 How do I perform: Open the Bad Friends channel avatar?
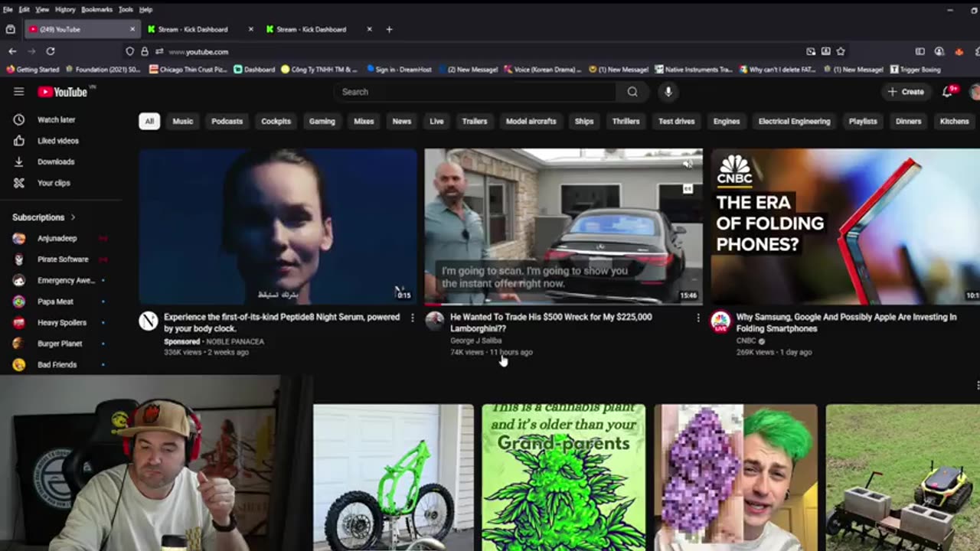pyautogui.click(x=19, y=365)
